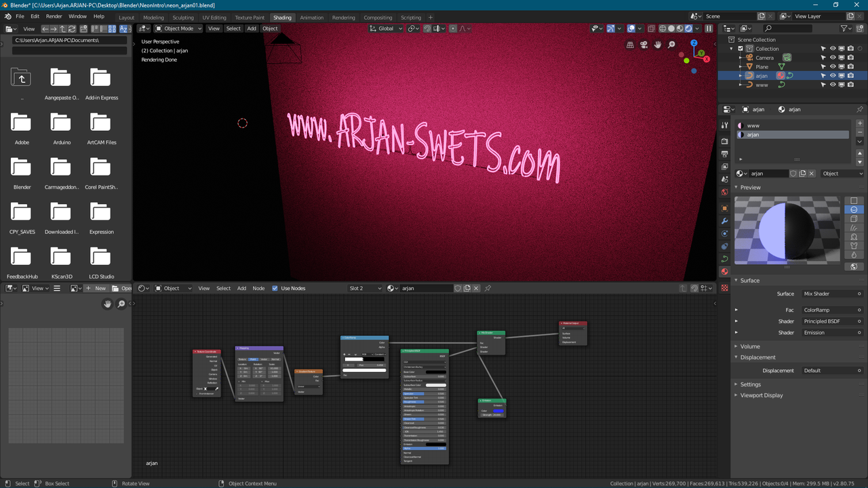Toggle fake user shield for arjan material
868x488 pixels.
(x=793, y=174)
